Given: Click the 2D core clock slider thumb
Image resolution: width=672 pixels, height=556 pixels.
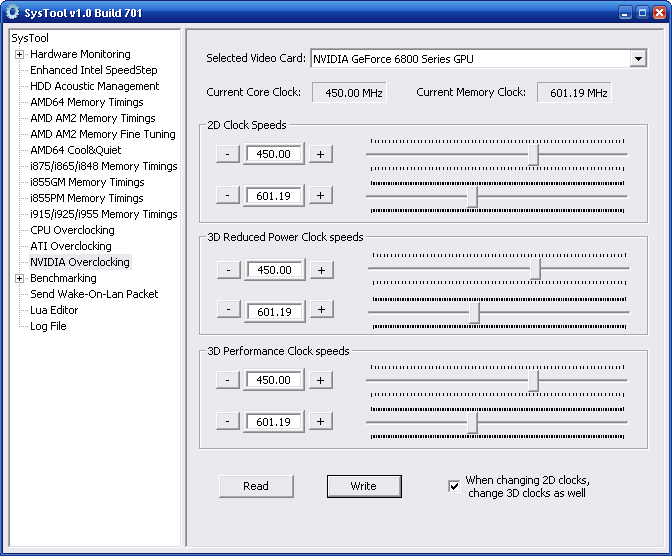Looking at the screenshot, I should [x=534, y=154].
